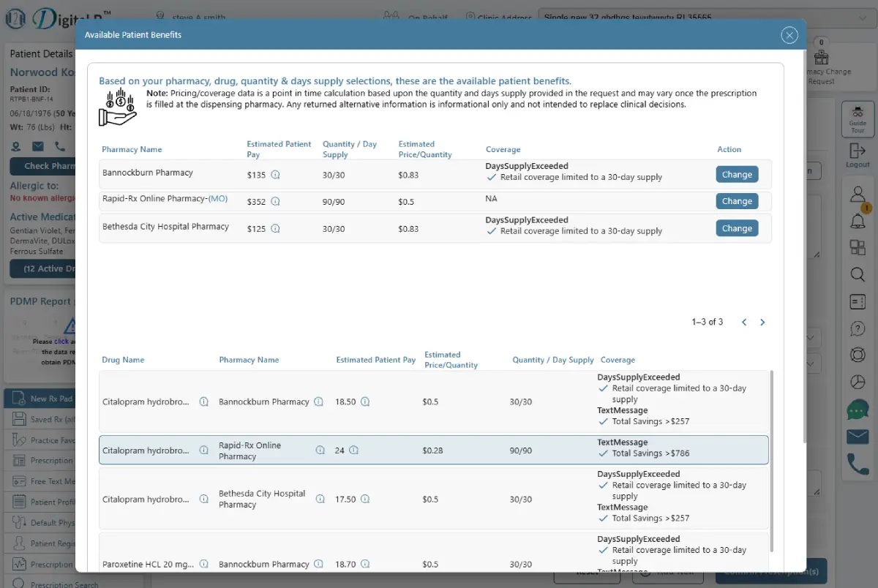Close the Available Patient Benefits dialog
The image size is (878, 588).
[x=789, y=34]
